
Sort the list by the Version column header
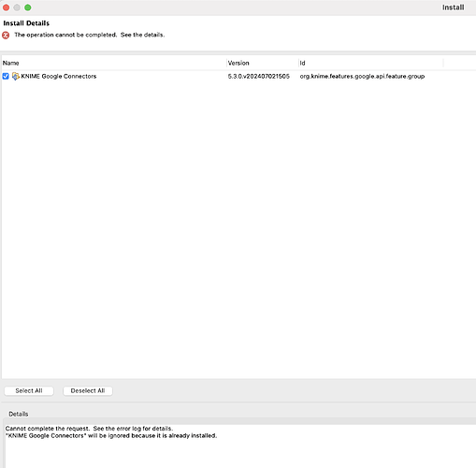pos(262,63)
